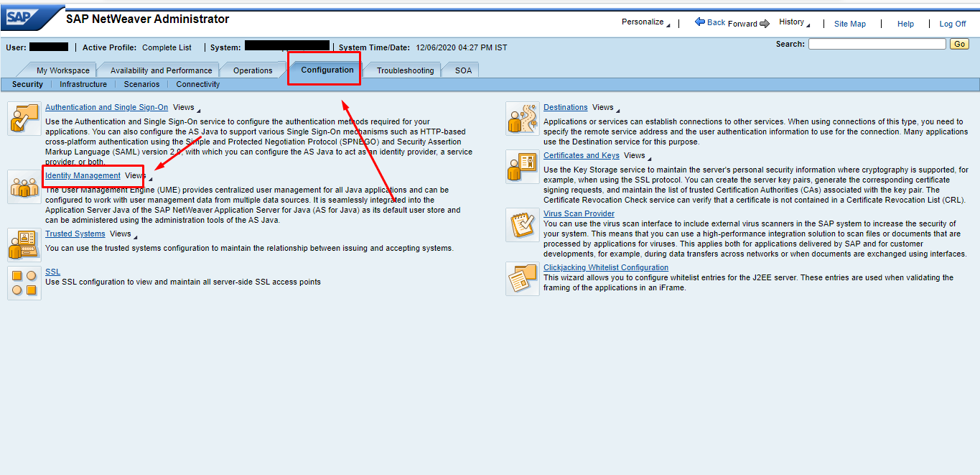The width and height of the screenshot is (980, 475).
Task: Select the Infrastructure sub-tab
Action: tap(83, 84)
